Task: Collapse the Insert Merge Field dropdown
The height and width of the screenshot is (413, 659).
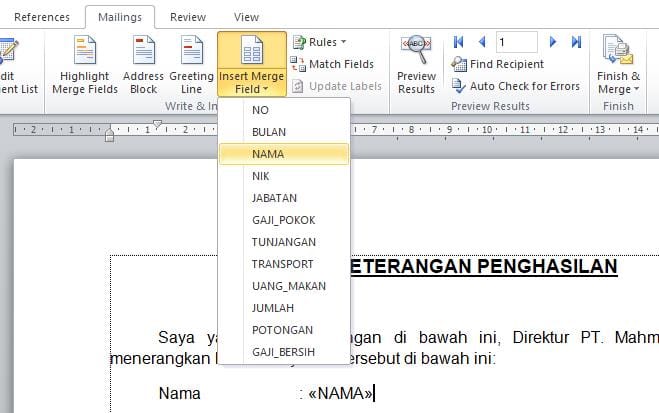Action: [251, 82]
